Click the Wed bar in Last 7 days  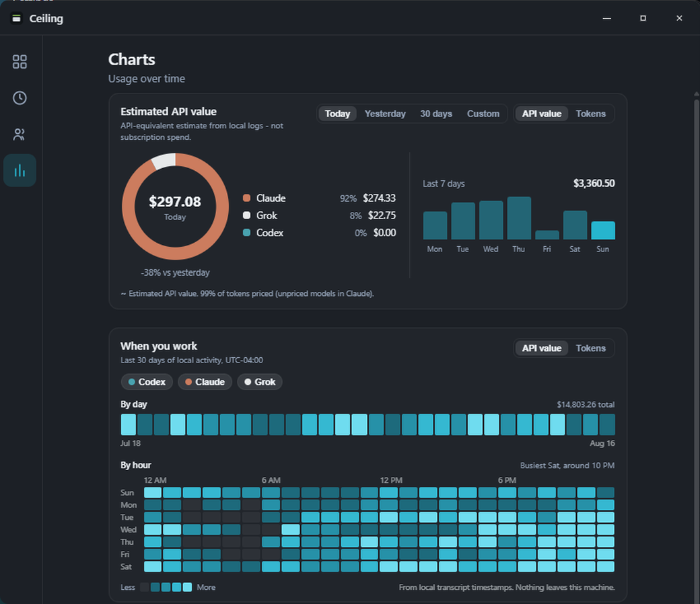[x=491, y=221]
